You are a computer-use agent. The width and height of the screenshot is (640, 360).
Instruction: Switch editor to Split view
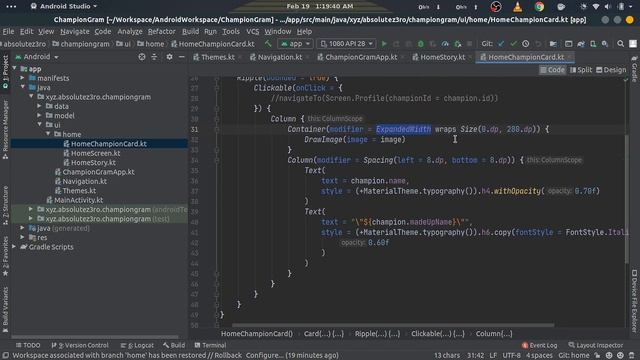581,70
